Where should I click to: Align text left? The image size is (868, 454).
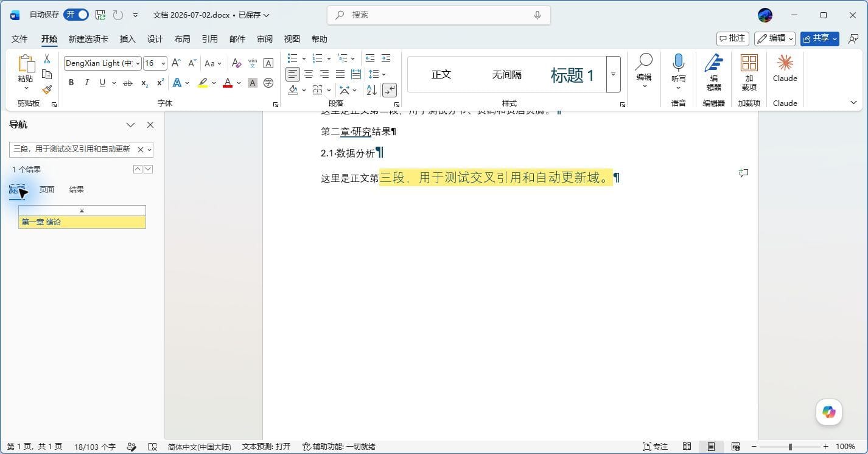click(x=293, y=74)
